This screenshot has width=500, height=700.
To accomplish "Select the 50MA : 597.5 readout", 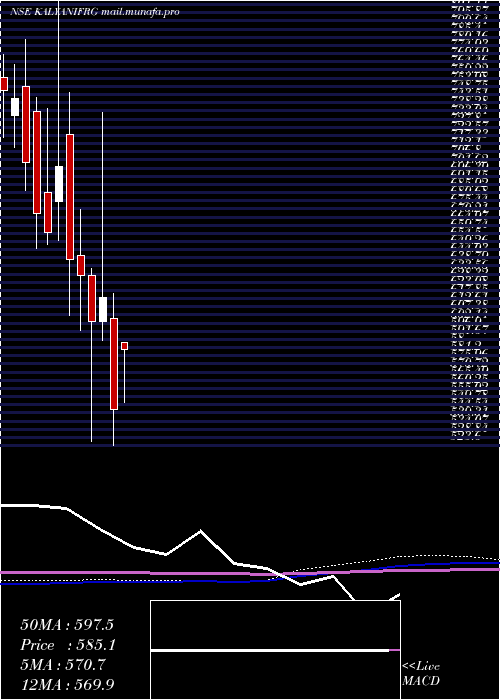I will tap(66, 625).
